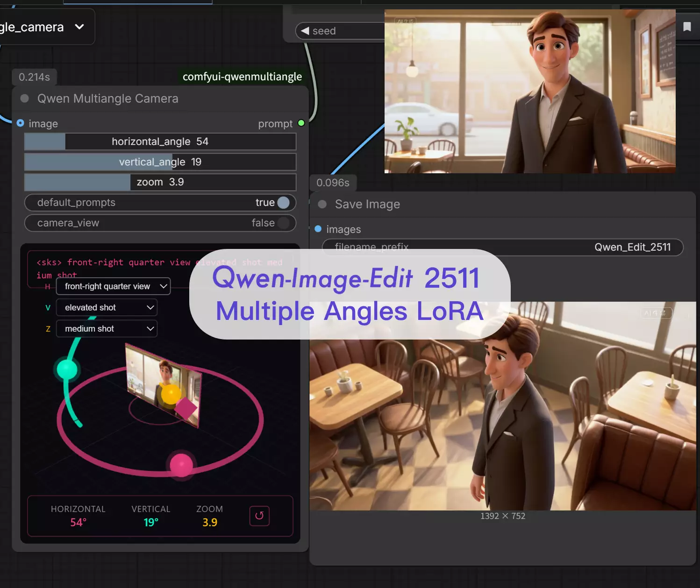Open the medium shot dropdown
Image resolution: width=700 pixels, height=588 pixels.
pos(107,329)
